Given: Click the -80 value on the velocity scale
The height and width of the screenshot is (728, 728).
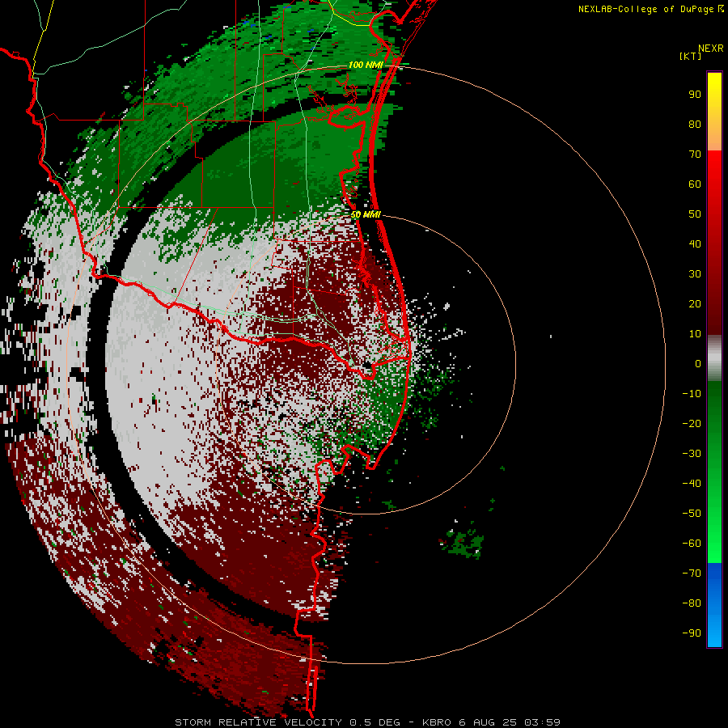Looking at the screenshot, I should pyautogui.click(x=692, y=603).
